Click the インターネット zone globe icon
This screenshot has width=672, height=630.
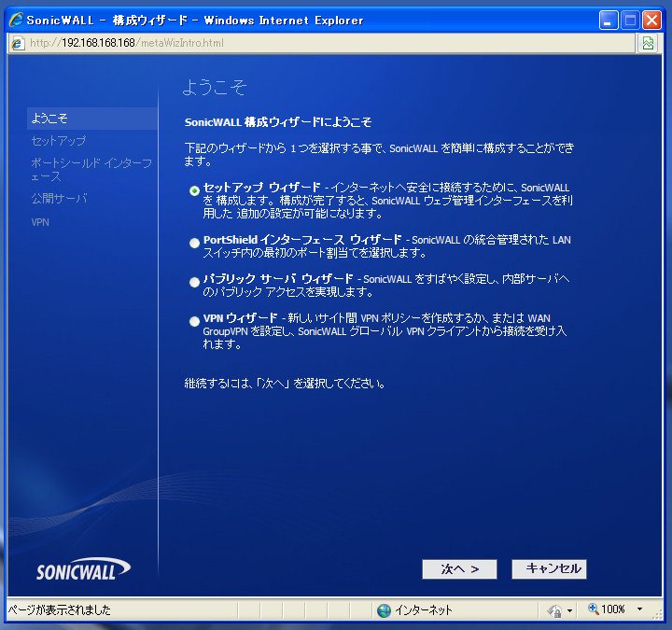[x=384, y=609]
